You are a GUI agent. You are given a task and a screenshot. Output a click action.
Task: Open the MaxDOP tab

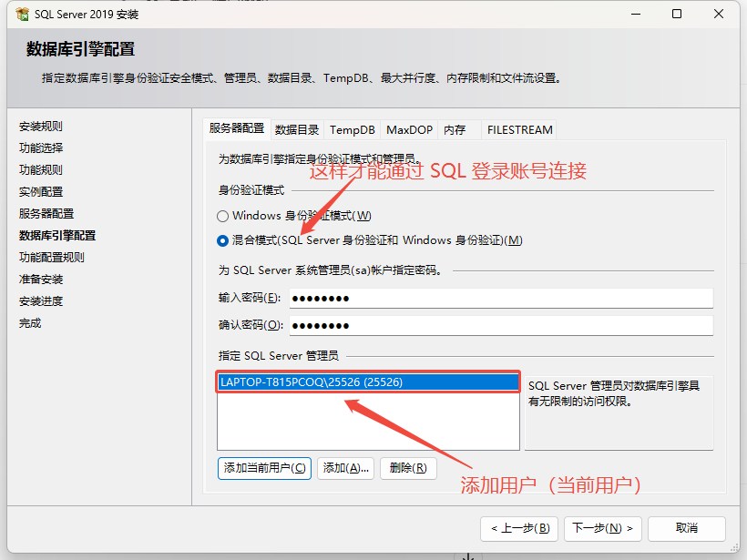(409, 130)
